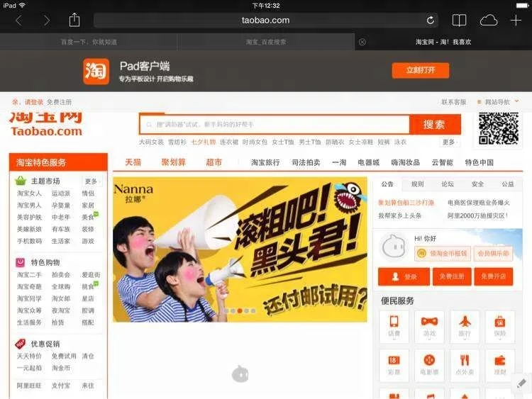The image size is (532, 399).
Task: Click the pencil feedback icon
Action: 521,383
